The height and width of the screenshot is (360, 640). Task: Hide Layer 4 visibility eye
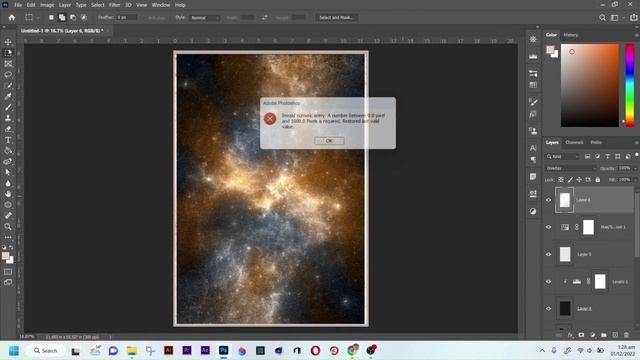click(549, 309)
